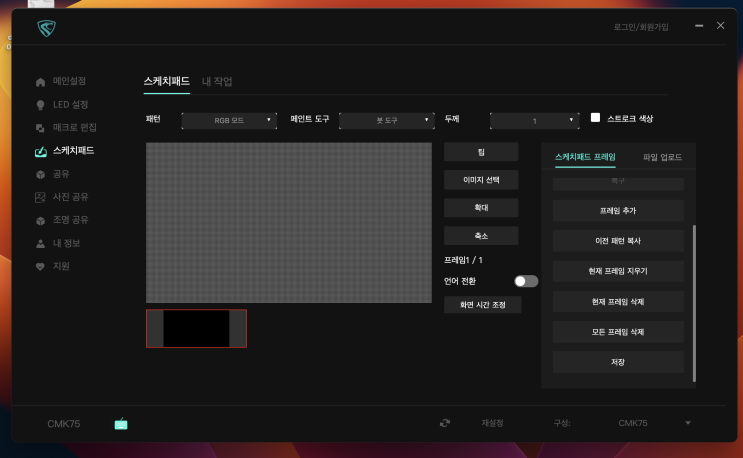Open 내 정보 sidebar entry
The width and height of the screenshot is (743, 458).
(x=66, y=243)
